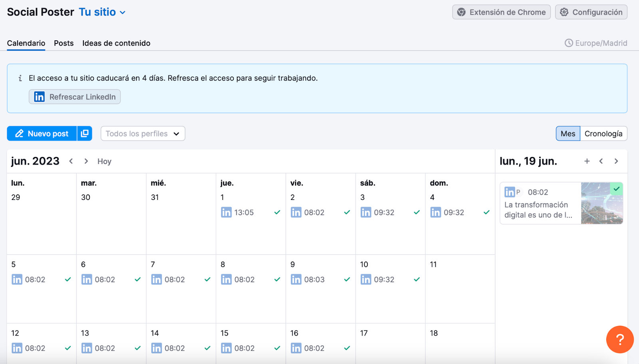
Task: Open LinkedIn post on June 2 at 08:02
Action: tap(320, 212)
